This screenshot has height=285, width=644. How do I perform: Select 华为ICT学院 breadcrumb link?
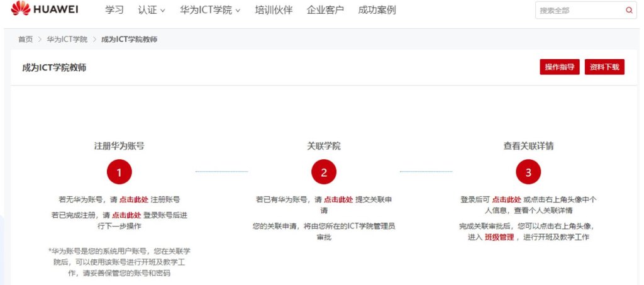click(x=67, y=39)
